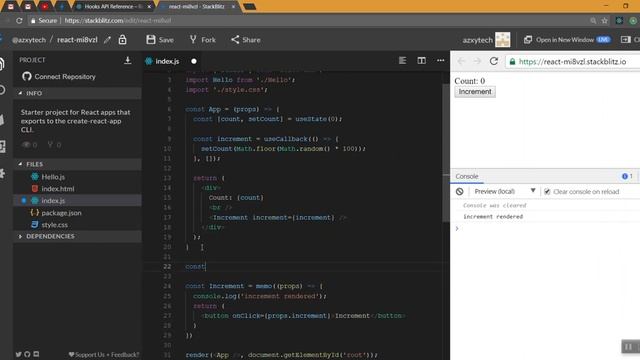Click Support Us + Feedback link
The image size is (640, 360).
(x=104, y=355)
